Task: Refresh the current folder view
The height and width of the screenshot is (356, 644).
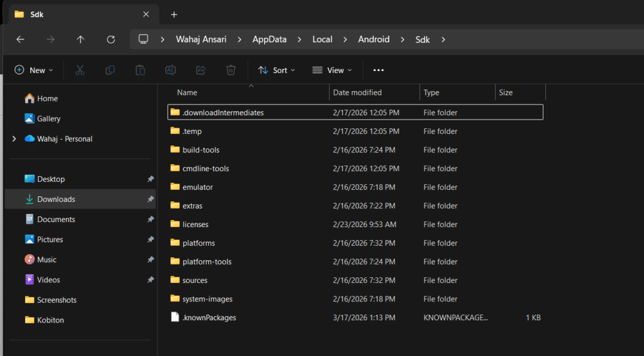Action: (x=111, y=39)
